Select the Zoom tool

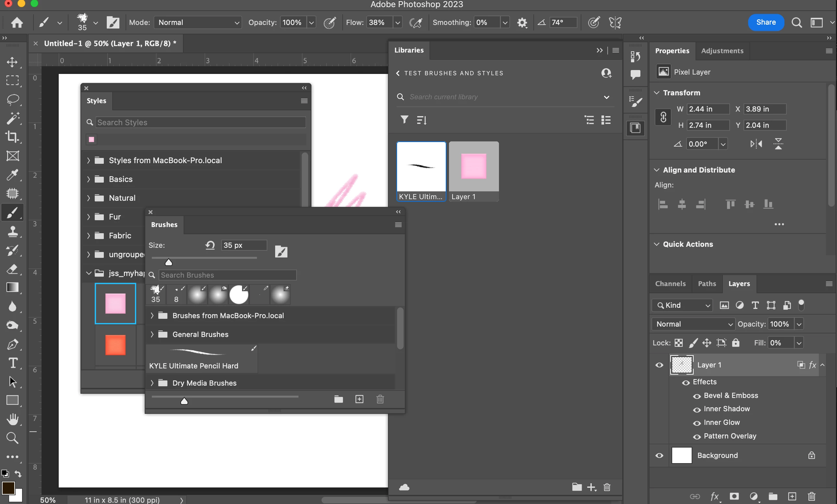(x=13, y=438)
